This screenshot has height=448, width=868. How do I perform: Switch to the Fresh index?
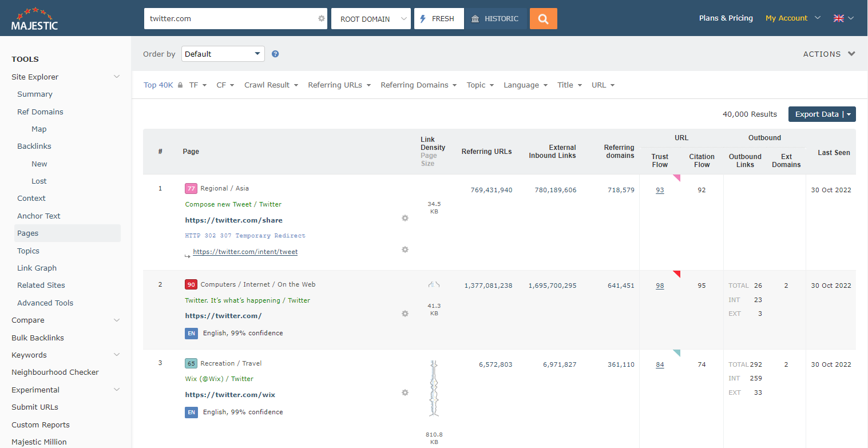pyautogui.click(x=438, y=18)
